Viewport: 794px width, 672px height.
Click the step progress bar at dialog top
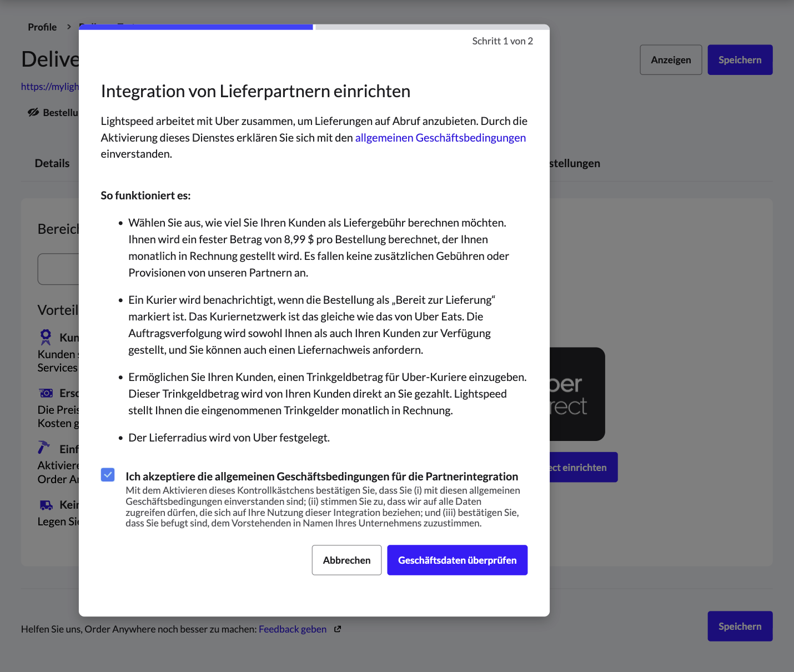pyautogui.click(x=314, y=27)
